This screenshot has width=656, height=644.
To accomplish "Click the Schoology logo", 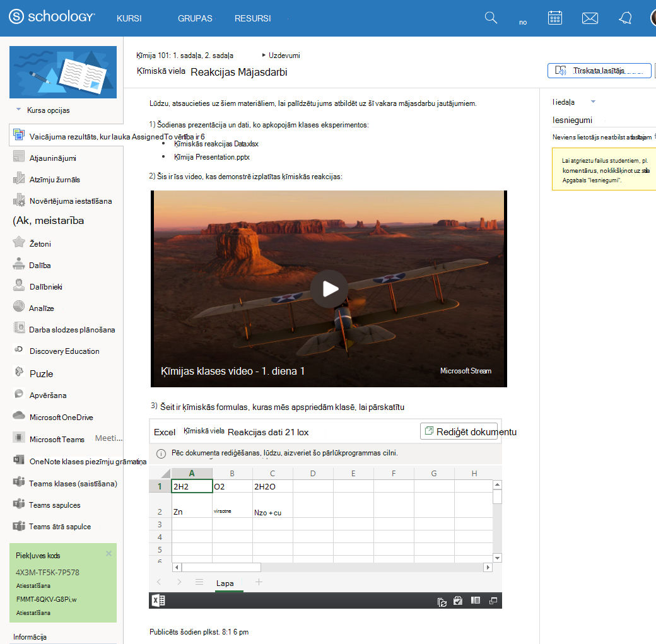I will 52,16.
